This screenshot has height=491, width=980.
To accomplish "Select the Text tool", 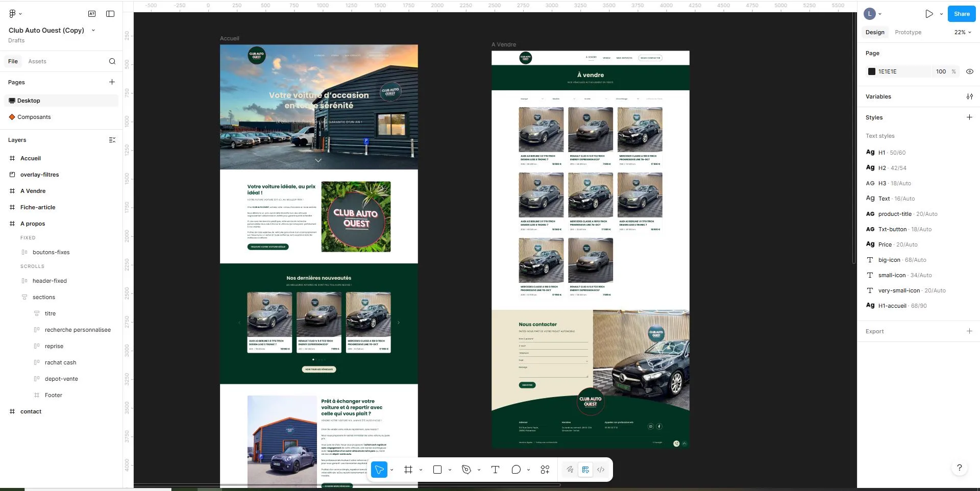I will coord(495,470).
